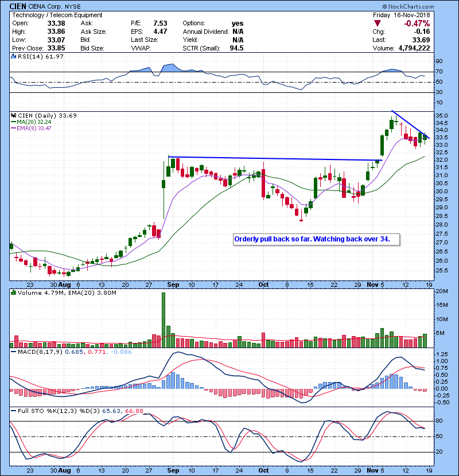Click the Volume 4.79M, EMA(20) 3.80M label
Screen dimensions: 459x476
click(67, 292)
